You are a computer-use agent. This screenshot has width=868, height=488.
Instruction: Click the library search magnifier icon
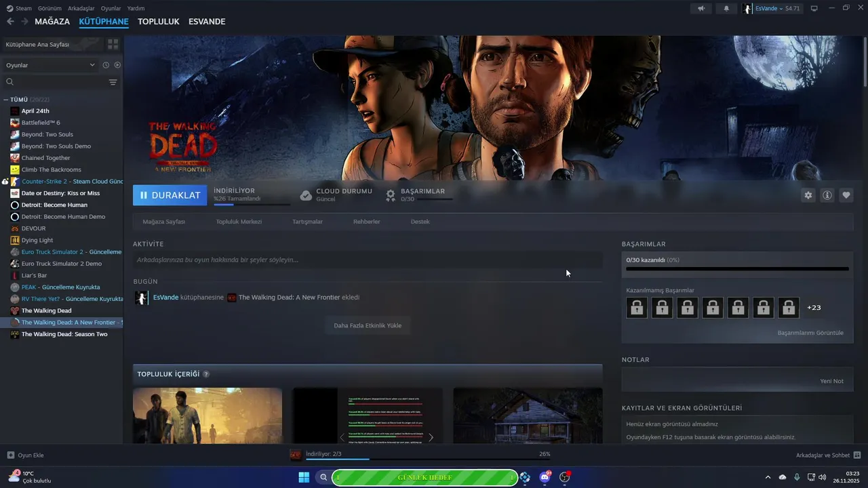(x=9, y=82)
